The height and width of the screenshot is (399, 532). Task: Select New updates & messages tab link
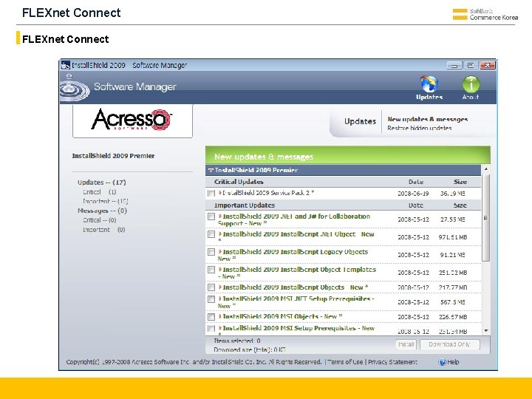[428, 119]
